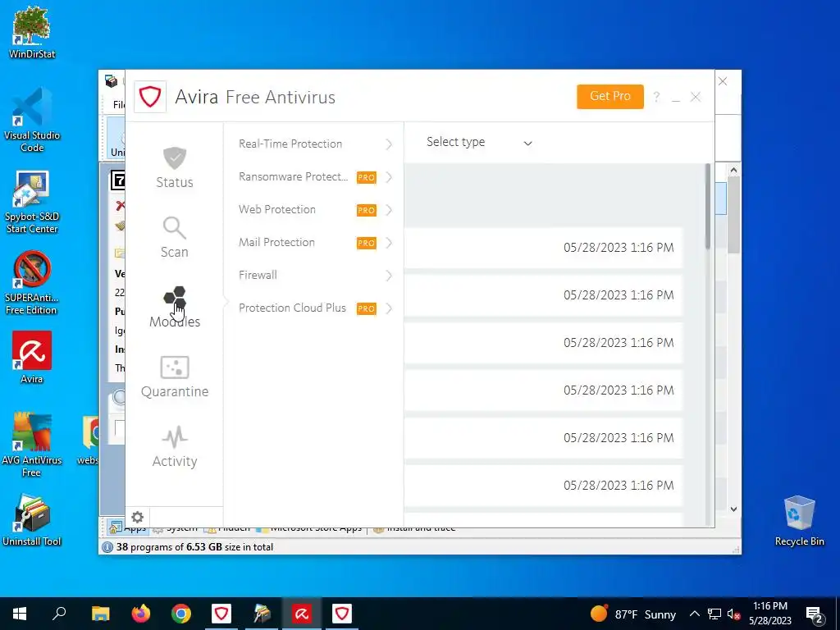The height and width of the screenshot is (630, 840).
Task: Switch to Uninstall Tool taskbar icon
Action: click(262, 614)
